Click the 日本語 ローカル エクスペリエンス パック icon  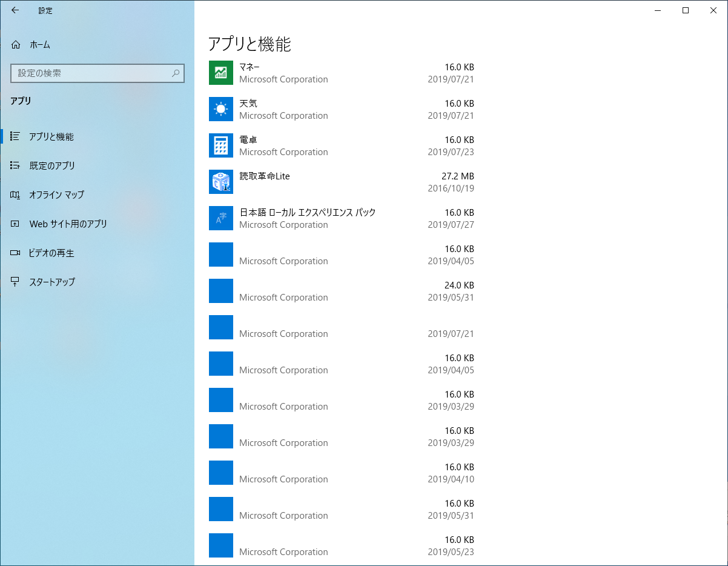[x=221, y=218]
